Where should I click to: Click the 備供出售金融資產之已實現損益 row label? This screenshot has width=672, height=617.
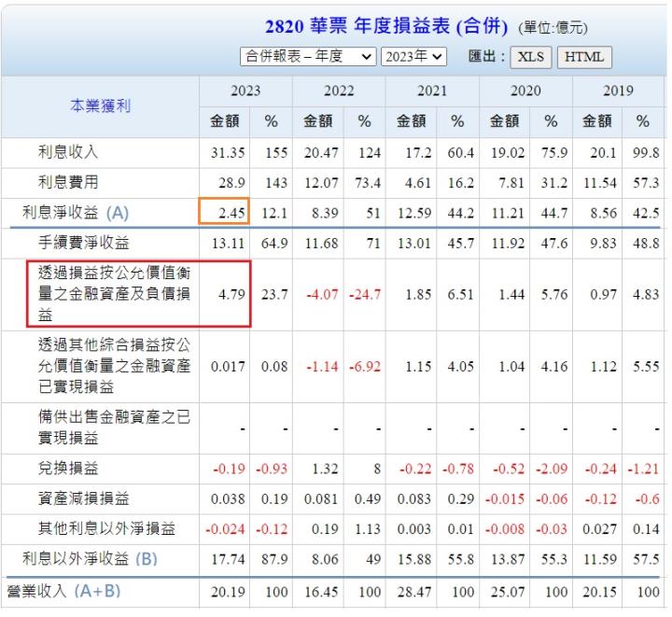click(114, 428)
